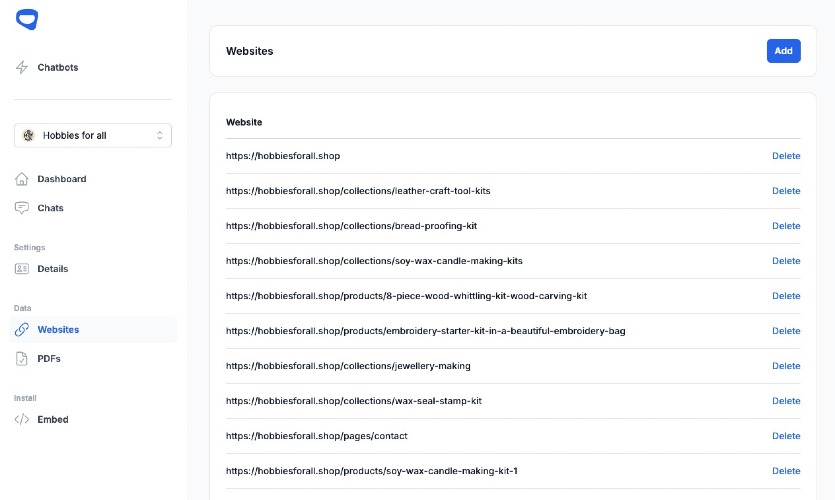
Task: Click the Websites link chain icon
Action: [22, 330]
